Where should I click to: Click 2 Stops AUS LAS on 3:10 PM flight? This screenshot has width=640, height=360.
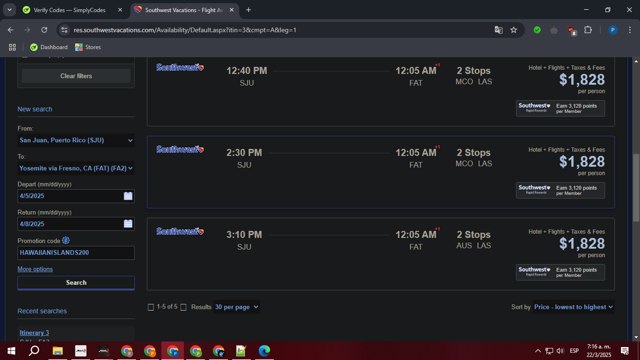pos(473,240)
